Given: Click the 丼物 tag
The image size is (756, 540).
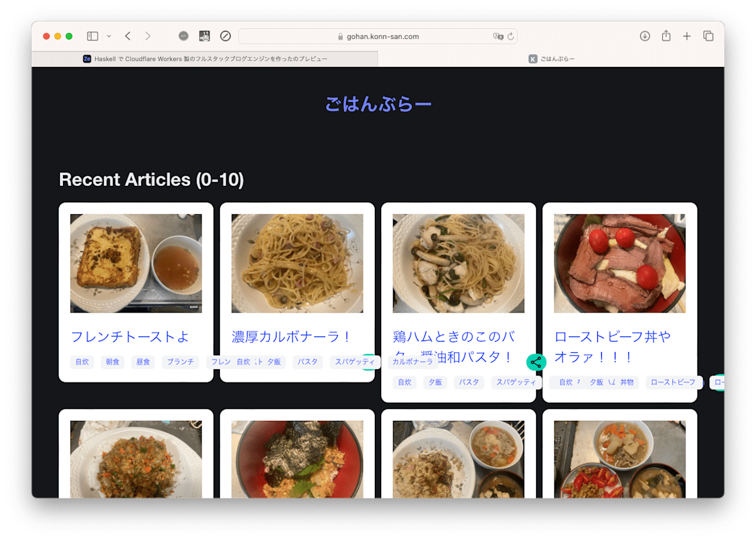Looking at the screenshot, I should click(x=627, y=382).
